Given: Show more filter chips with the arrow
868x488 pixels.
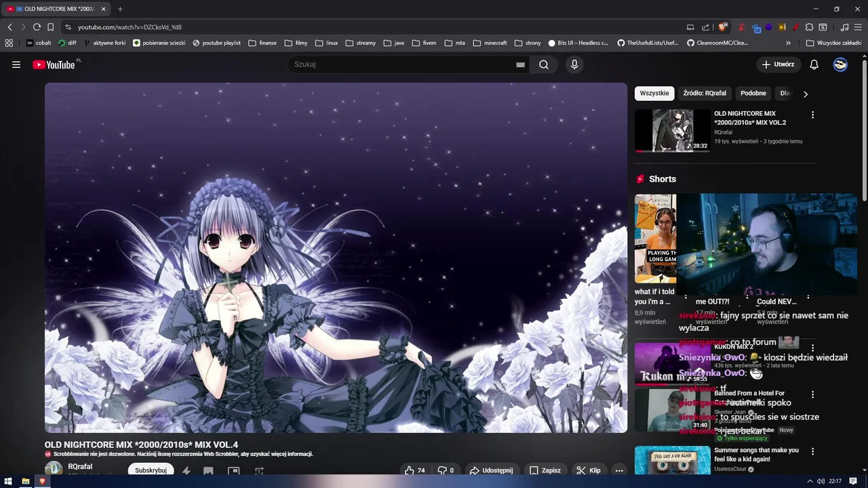Looking at the screenshot, I should 806,94.
